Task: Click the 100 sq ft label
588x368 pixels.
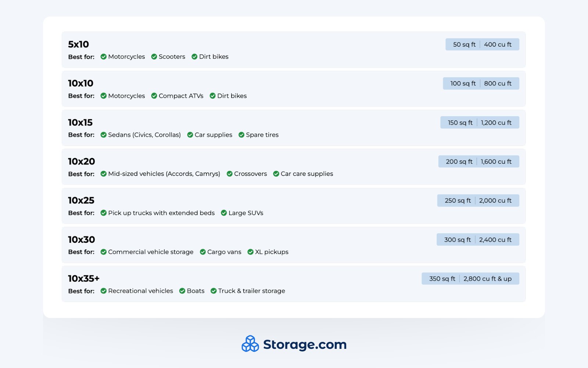Action: click(463, 84)
